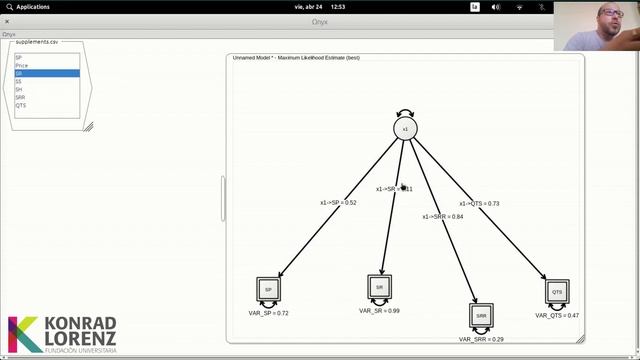The image size is (640, 360).
Task: Select SH in the variable list
Action: pos(47,89)
